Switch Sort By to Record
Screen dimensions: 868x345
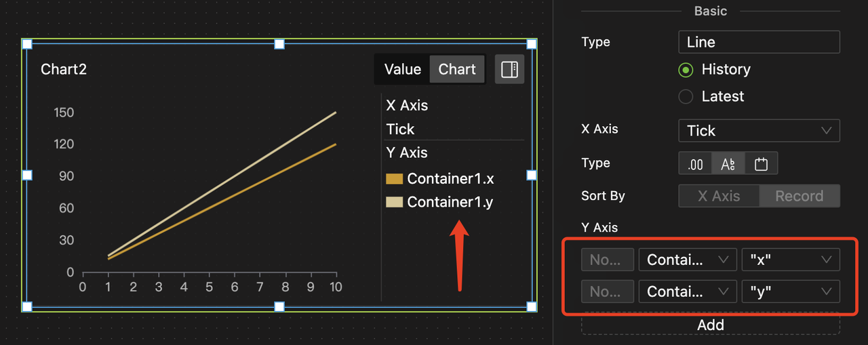coord(799,196)
